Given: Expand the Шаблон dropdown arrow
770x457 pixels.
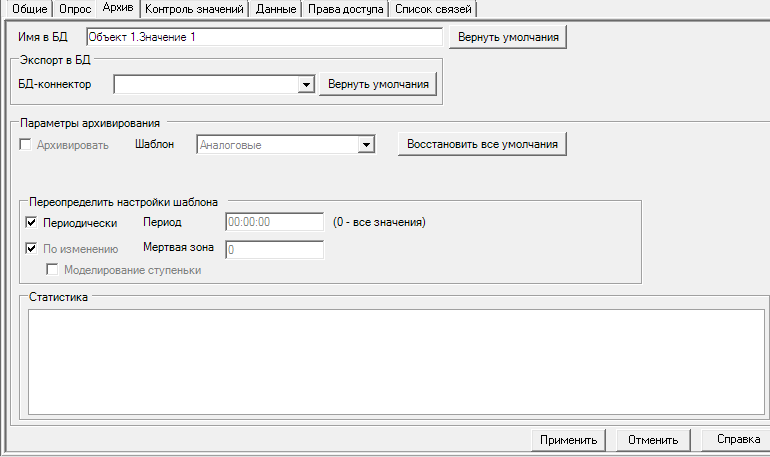Looking at the screenshot, I should point(366,145).
